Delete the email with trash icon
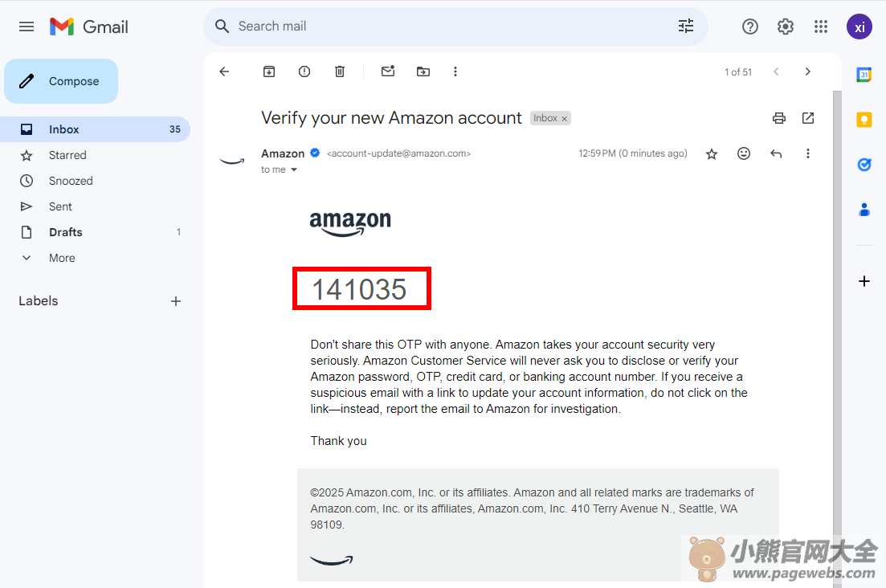 point(340,71)
